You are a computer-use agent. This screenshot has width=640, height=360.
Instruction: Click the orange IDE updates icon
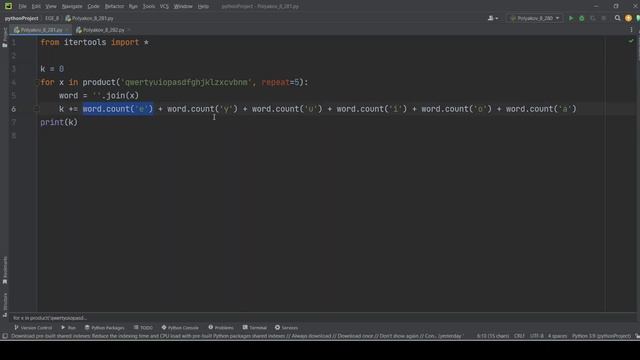(629, 18)
